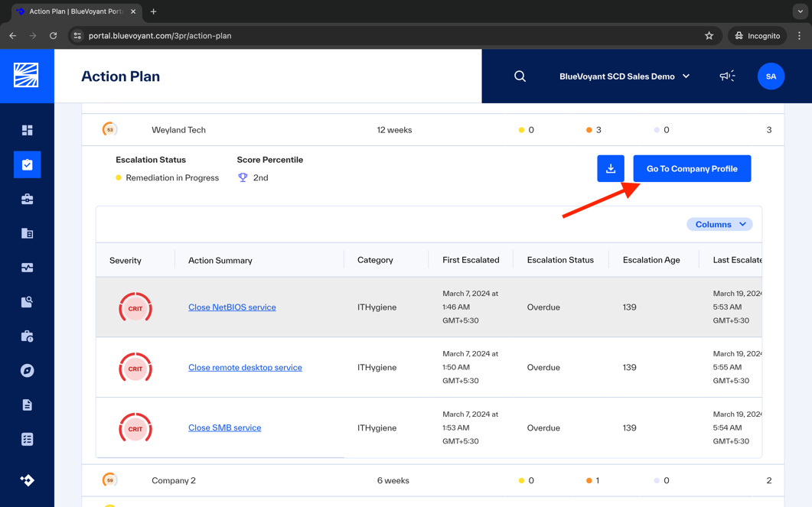Click the CRIT badge for Close NetBIOS service

(135, 308)
